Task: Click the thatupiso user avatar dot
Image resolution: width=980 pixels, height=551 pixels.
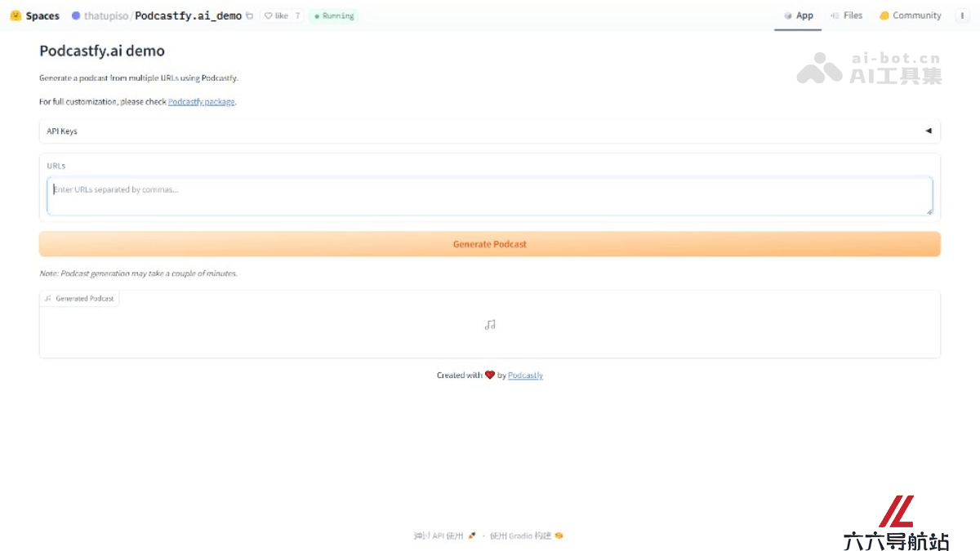Action: pyautogui.click(x=77, y=16)
